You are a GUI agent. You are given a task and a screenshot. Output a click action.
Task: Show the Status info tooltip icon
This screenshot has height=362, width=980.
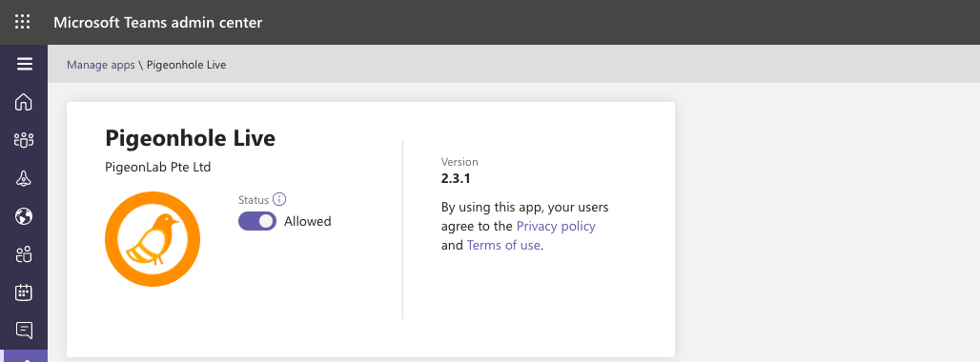point(279,200)
